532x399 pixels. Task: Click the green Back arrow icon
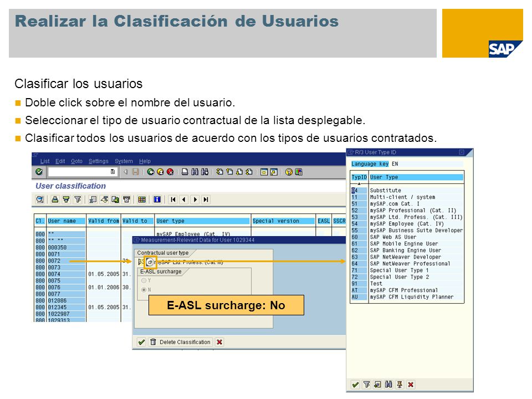(x=151, y=172)
